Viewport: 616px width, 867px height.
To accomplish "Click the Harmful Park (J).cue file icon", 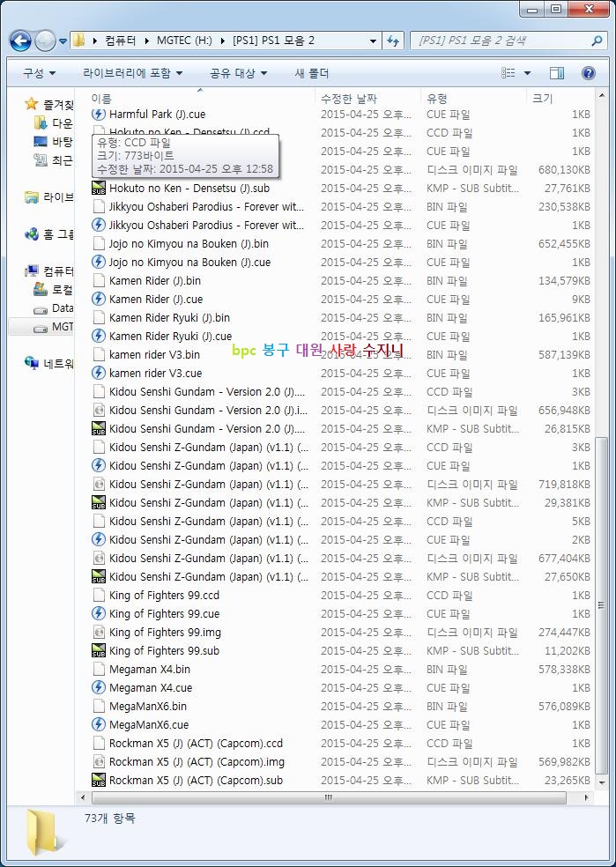I will [99, 115].
